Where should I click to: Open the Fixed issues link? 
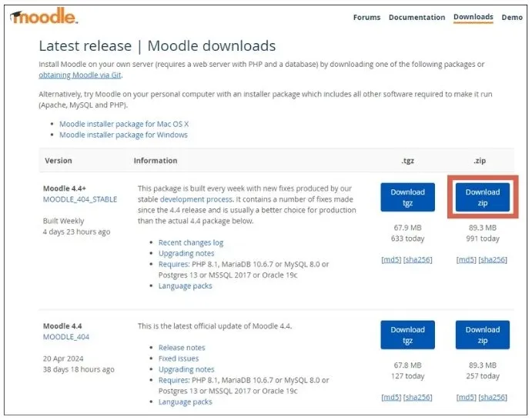tap(179, 358)
